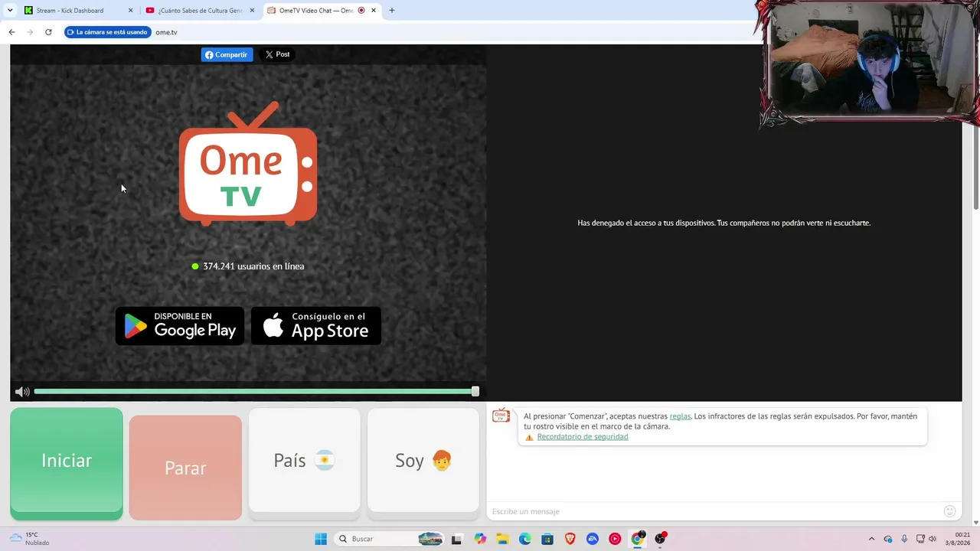Click the '374.241 usuarios en línea' text
This screenshot has height=551, width=980.
[253, 266]
